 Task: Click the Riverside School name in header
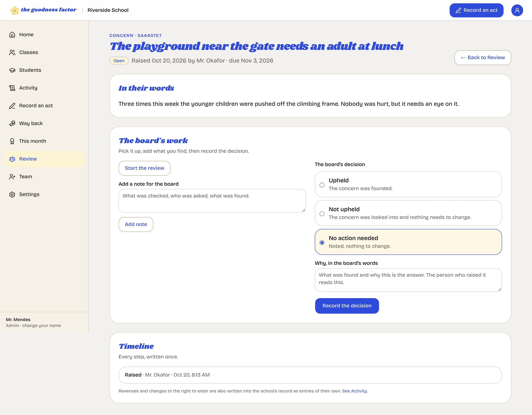pos(108,10)
